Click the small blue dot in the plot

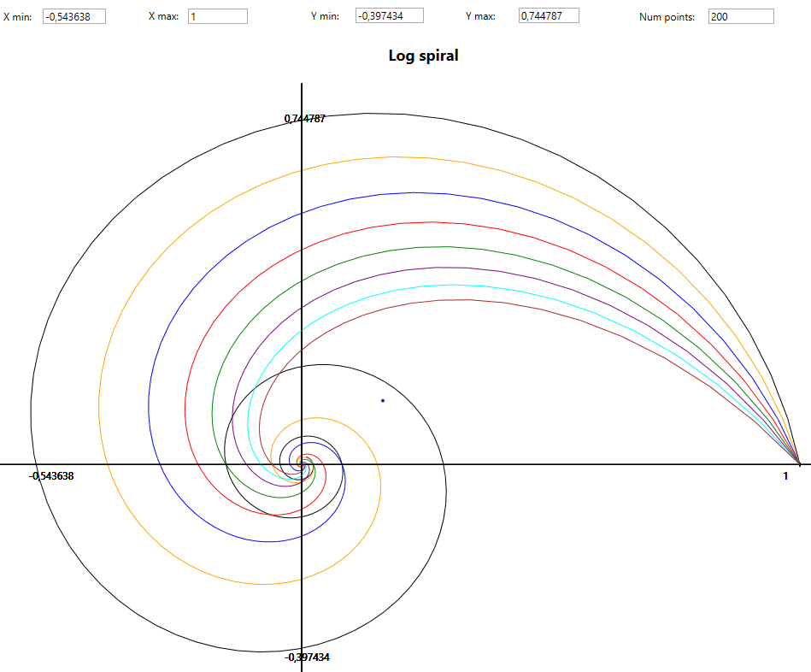382,400
